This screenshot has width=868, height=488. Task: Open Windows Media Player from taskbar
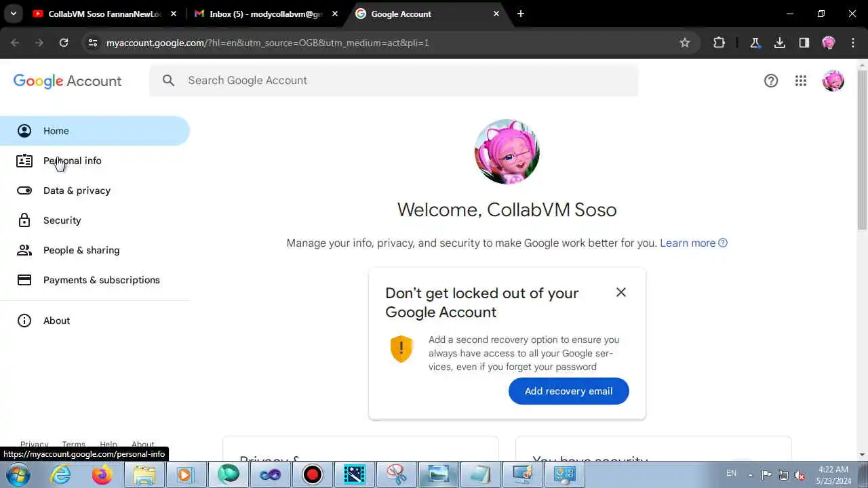click(185, 474)
